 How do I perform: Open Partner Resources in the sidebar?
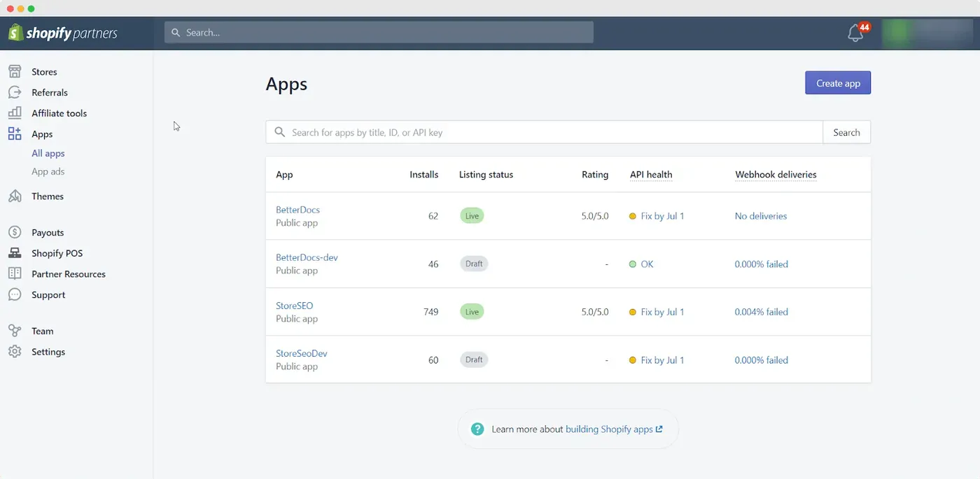pos(69,273)
